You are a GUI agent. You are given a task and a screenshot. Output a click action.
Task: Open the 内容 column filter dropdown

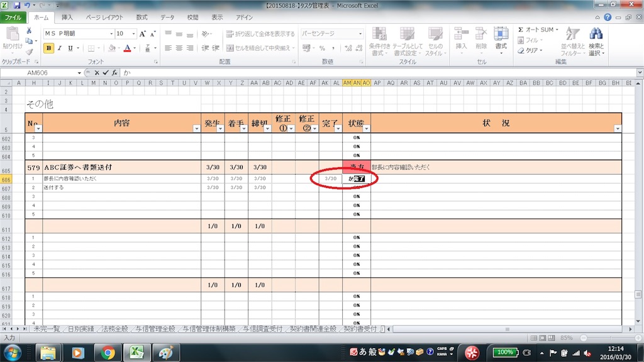[x=196, y=128]
